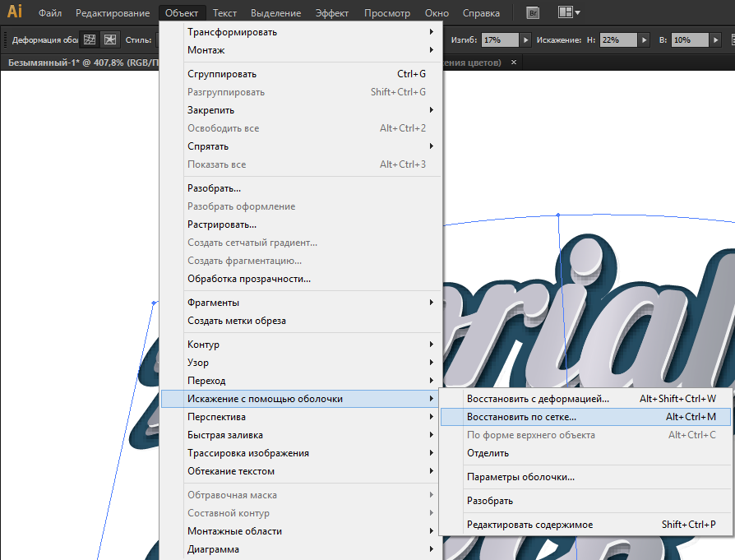The width and height of the screenshot is (735, 560).
Task: Open the Объект menu
Action: pos(182,13)
